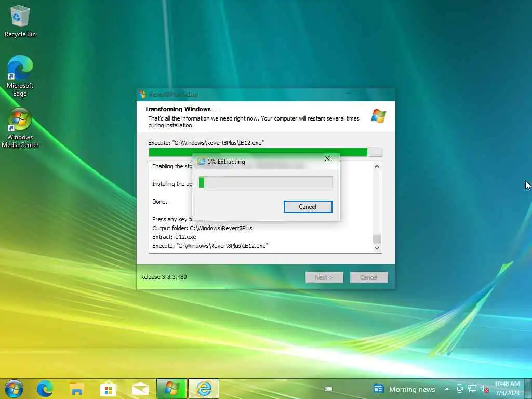Open File Explorer from the taskbar
The height and width of the screenshot is (399, 532).
(77, 389)
